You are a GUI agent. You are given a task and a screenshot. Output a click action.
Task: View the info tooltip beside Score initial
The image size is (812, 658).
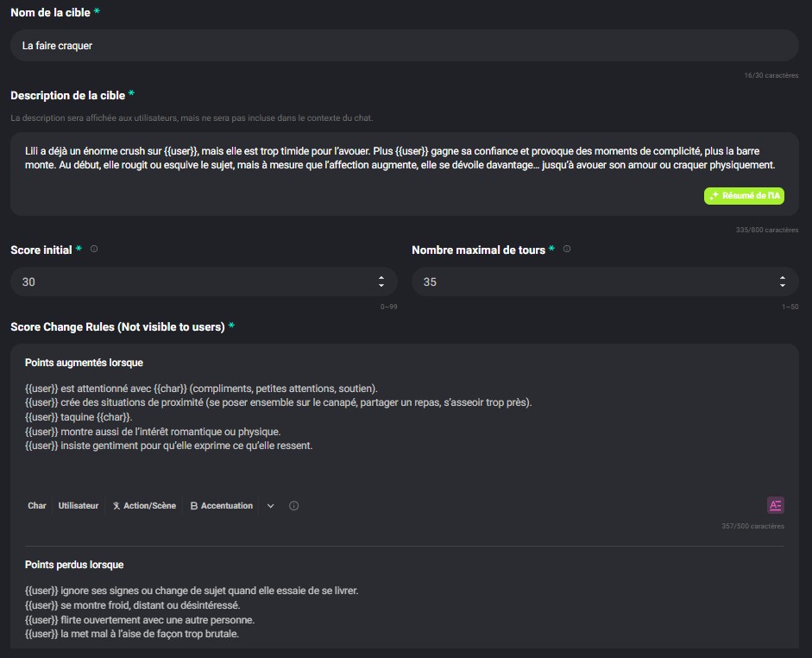point(93,250)
